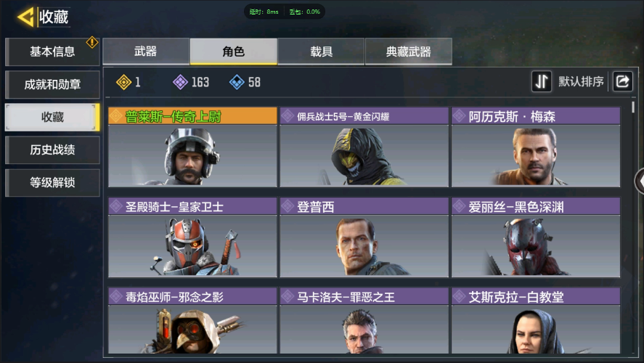The width and height of the screenshot is (644, 363).
Task: Open the 等级解锁 sidebar entry
Action: coord(52,183)
